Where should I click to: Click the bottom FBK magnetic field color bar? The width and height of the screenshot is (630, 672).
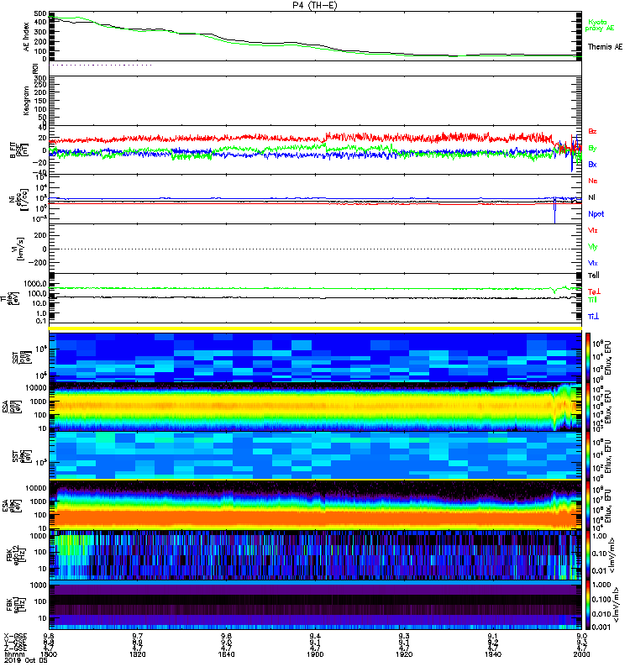click(588, 605)
